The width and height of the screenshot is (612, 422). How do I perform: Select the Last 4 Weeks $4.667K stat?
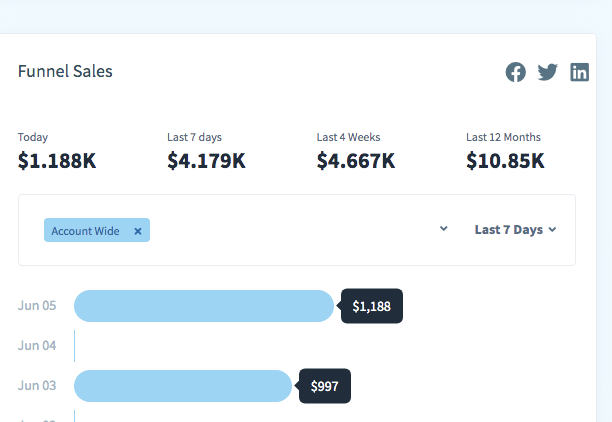(356, 160)
